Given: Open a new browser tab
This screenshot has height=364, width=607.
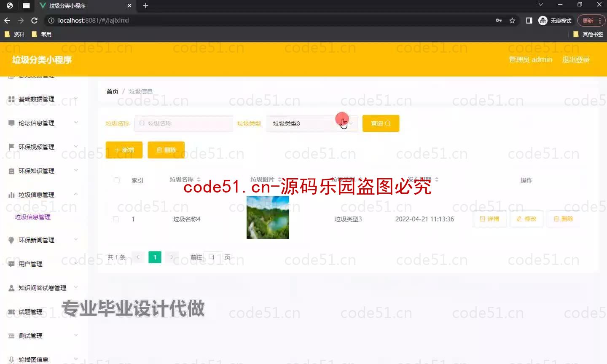Looking at the screenshot, I should [145, 5].
